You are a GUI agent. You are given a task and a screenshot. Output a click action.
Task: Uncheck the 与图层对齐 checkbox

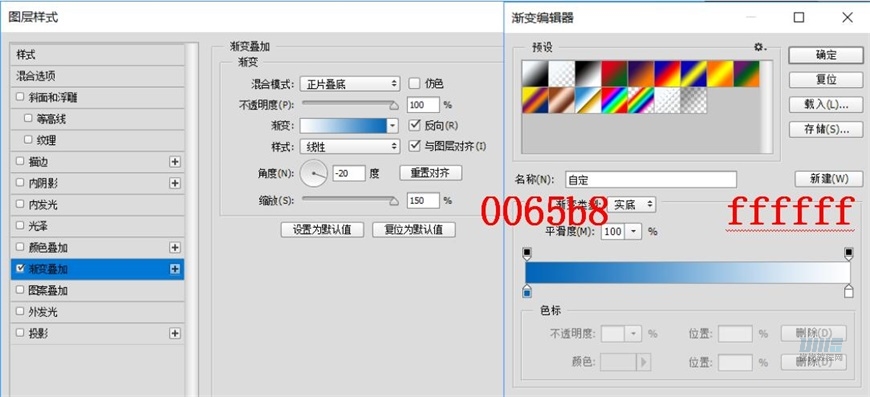point(414,146)
